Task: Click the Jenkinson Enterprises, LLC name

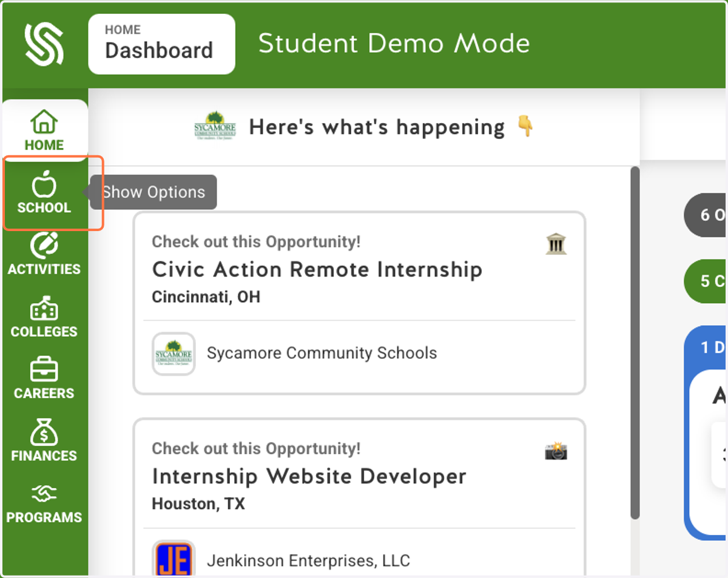Action: pos(308,561)
